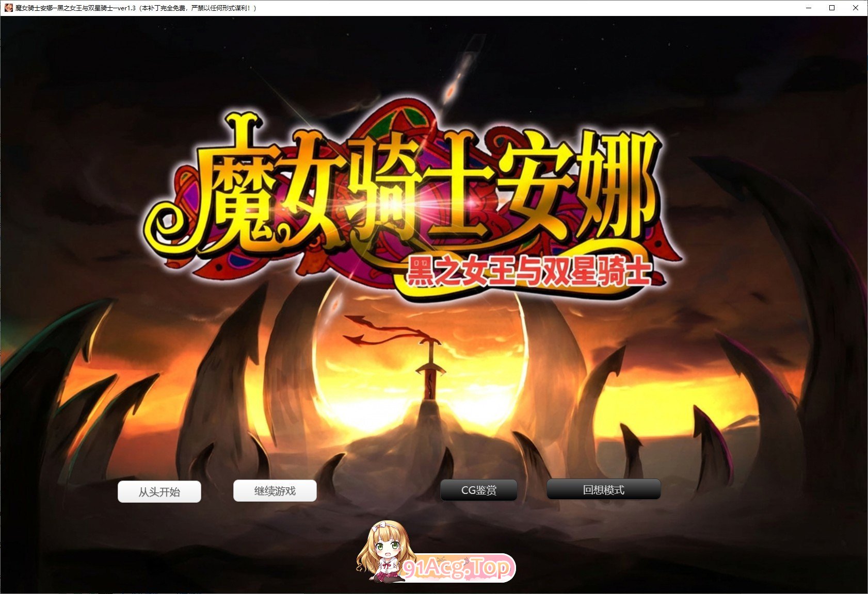
Task: Maximize the game window
Action: [x=832, y=8]
